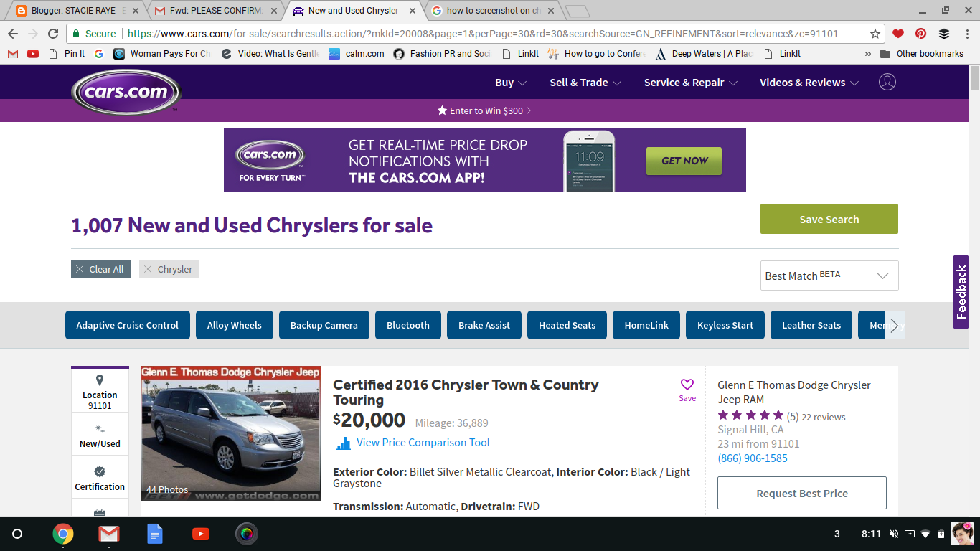Open the Certification filter with badge icon
This screenshot has width=980, height=551.
(x=100, y=478)
